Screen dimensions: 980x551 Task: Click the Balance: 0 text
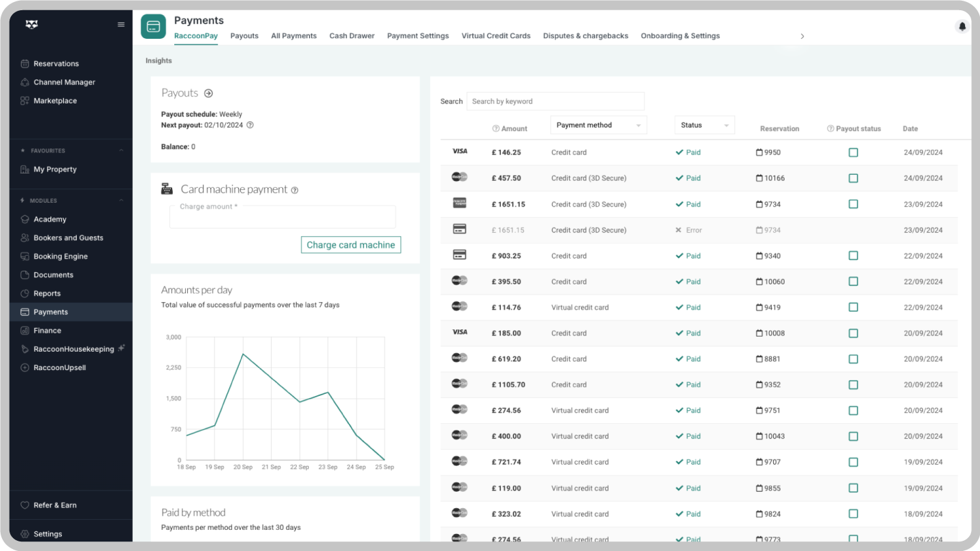pos(178,147)
